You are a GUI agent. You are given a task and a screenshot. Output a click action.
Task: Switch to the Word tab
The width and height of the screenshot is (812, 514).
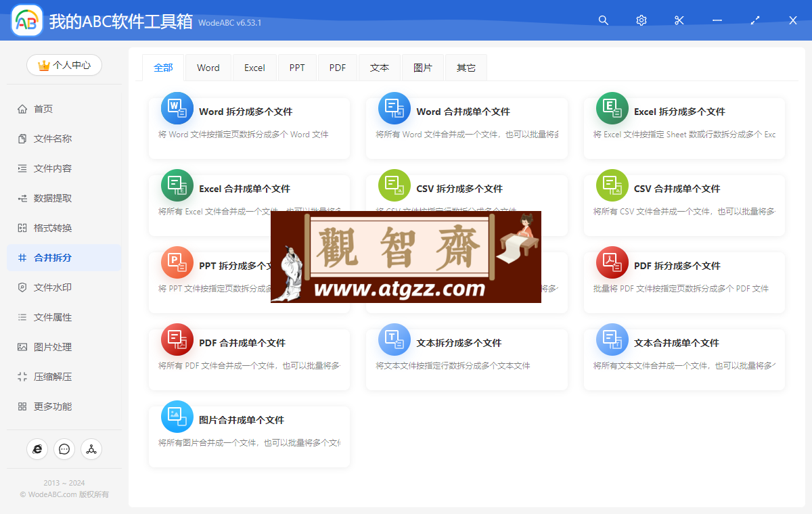coord(208,68)
